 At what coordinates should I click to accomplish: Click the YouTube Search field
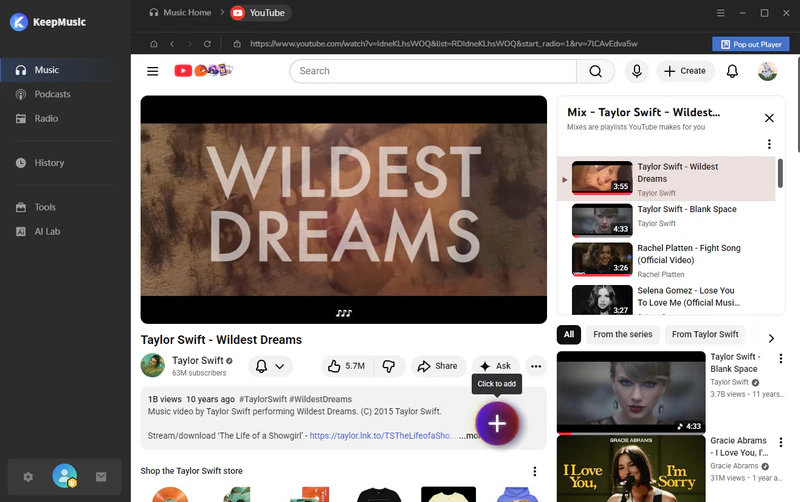point(433,71)
